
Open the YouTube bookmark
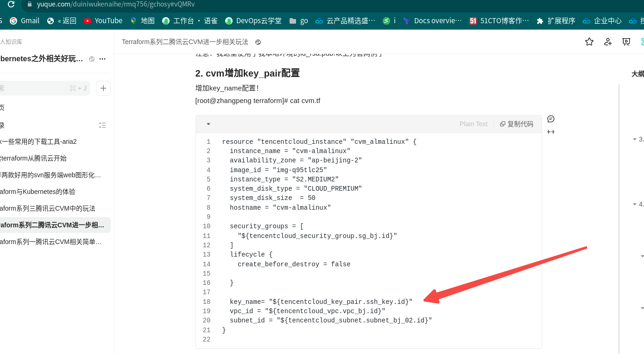(103, 20)
